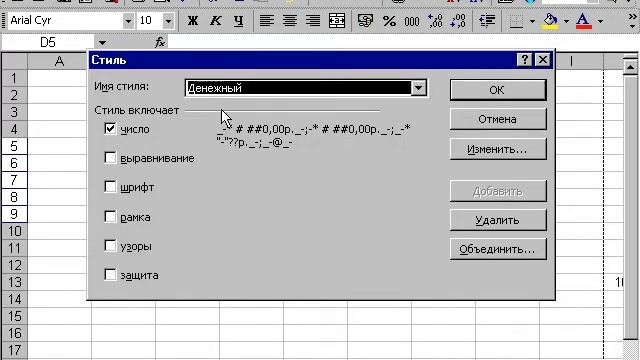Enable the рамка checkbox
Screen dimensions: 640x360
coord(110,216)
